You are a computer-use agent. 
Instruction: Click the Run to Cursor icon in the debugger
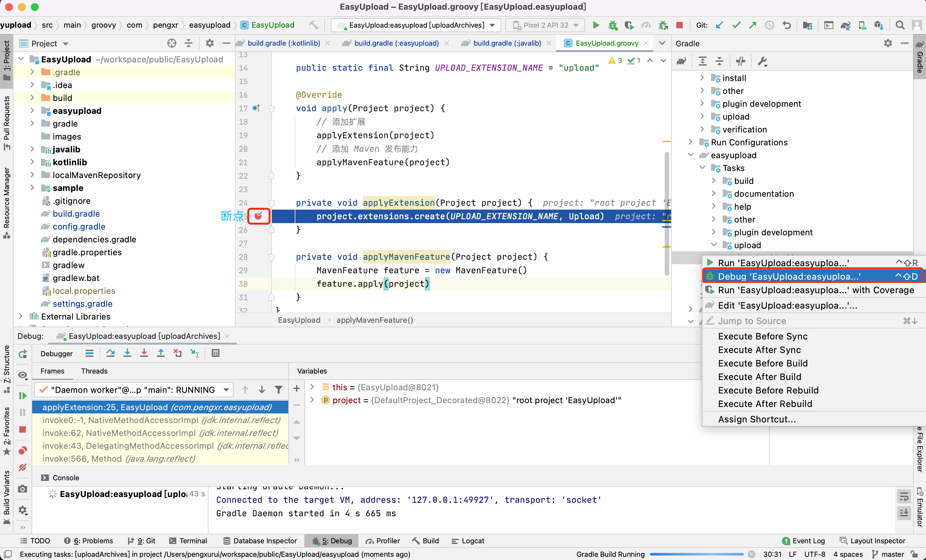point(195,353)
